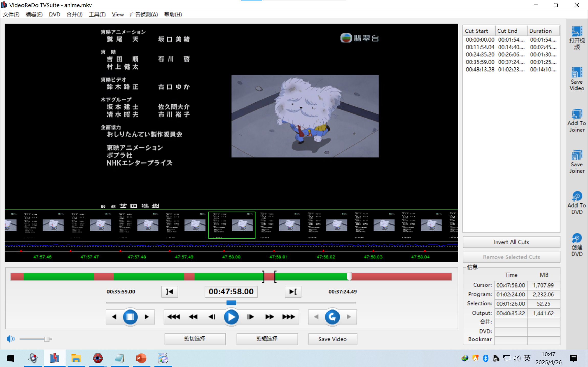Sort by the Cut Start column header

479,31
